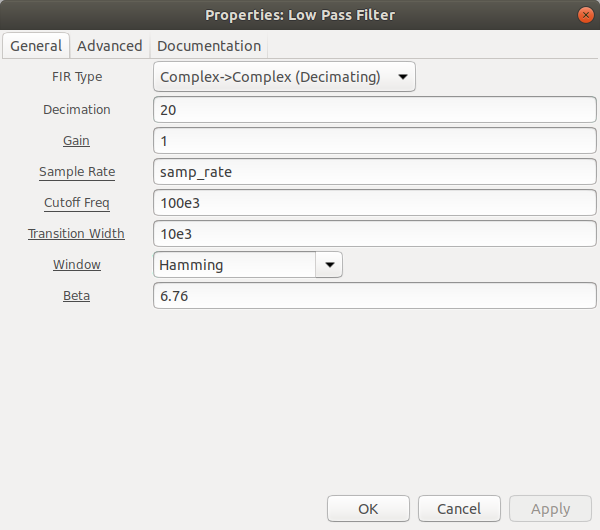Switch to the Advanced tab
600x530 pixels.
[x=110, y=46]
